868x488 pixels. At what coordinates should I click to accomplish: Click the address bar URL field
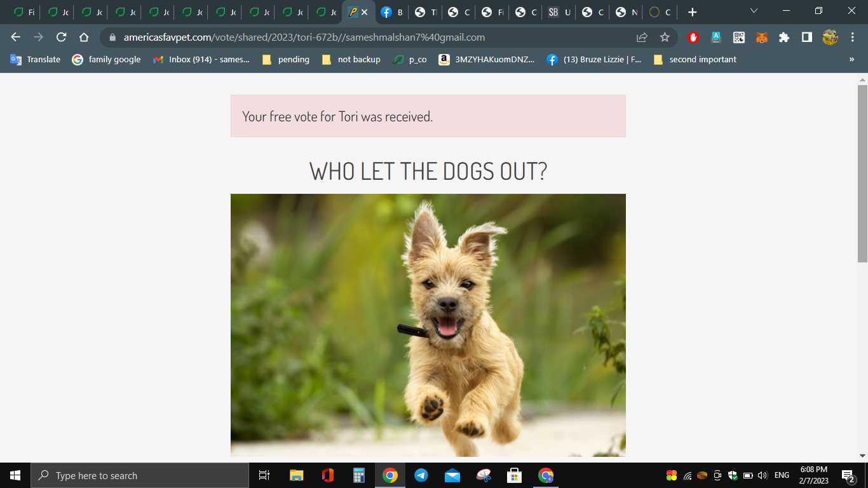click(x=369, y=37)
